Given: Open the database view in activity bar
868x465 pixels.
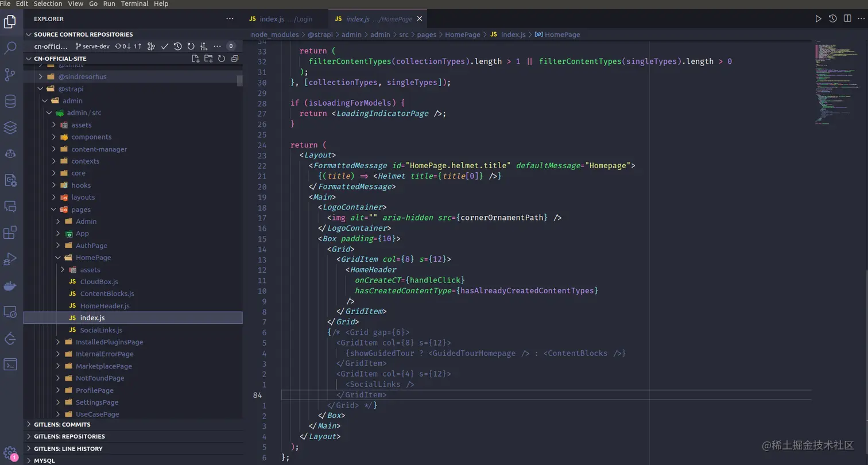Looking at the screenshot, I should [10, 101].
